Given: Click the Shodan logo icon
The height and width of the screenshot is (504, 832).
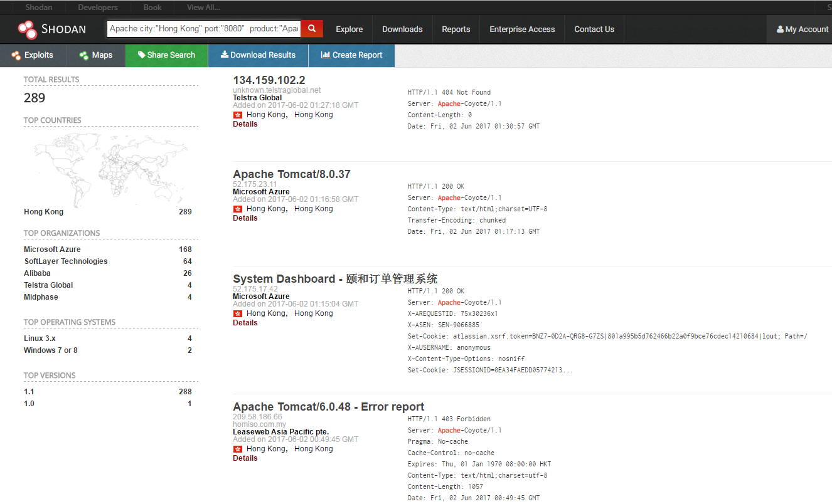Looking at the screenshot, I should tap(27, 29).
